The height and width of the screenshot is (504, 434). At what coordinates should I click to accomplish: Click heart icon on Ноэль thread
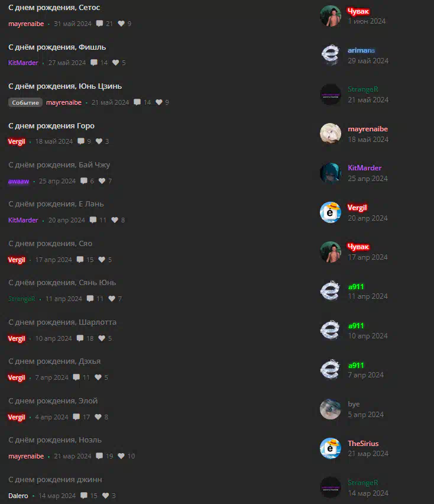click(121, 455)
